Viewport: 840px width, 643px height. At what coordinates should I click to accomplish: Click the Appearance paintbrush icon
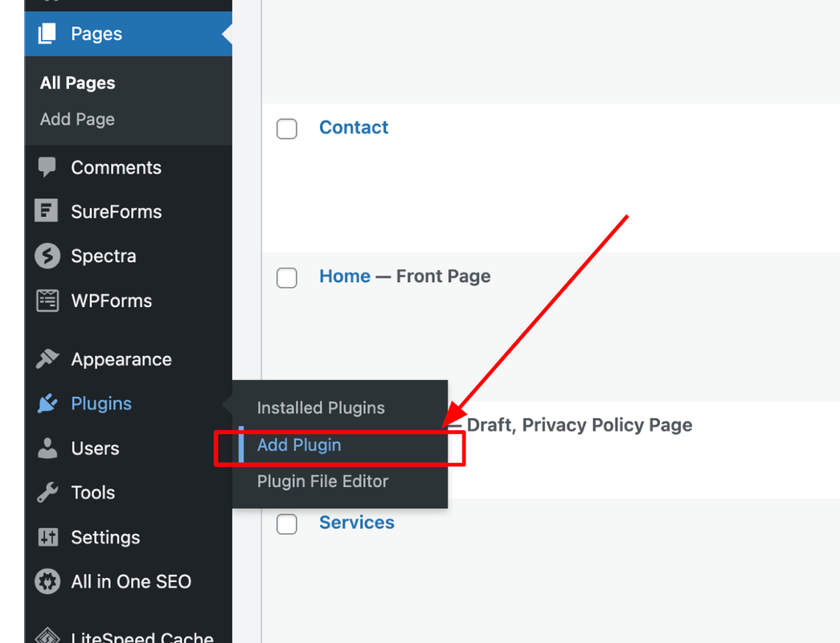[47, 359]
